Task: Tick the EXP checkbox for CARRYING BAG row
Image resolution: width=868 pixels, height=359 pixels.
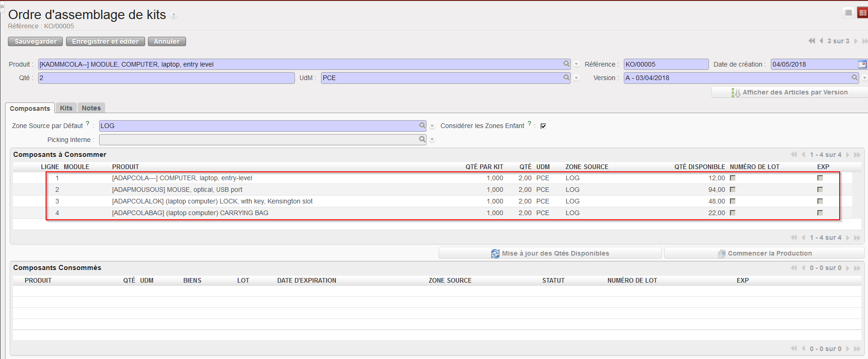Action: pyautogui.click(x=820, y=213)
